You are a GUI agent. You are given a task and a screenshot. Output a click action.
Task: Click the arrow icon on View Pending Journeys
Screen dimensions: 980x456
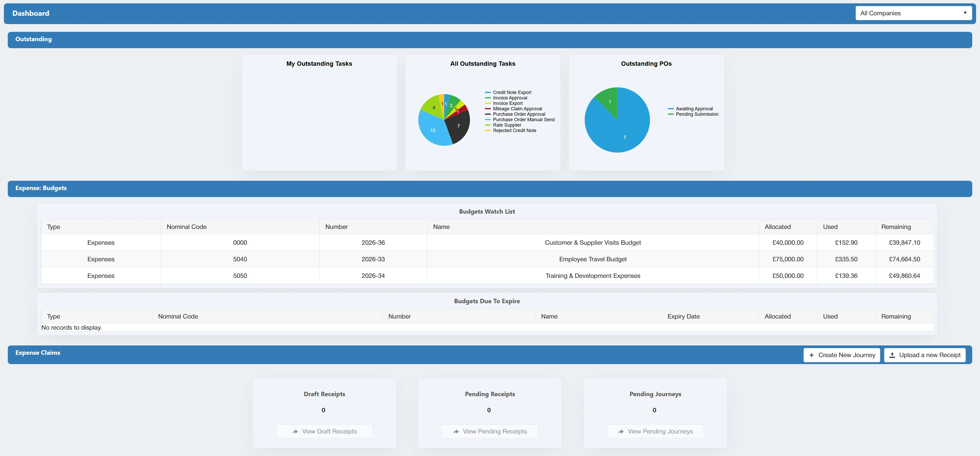(621, 431)
